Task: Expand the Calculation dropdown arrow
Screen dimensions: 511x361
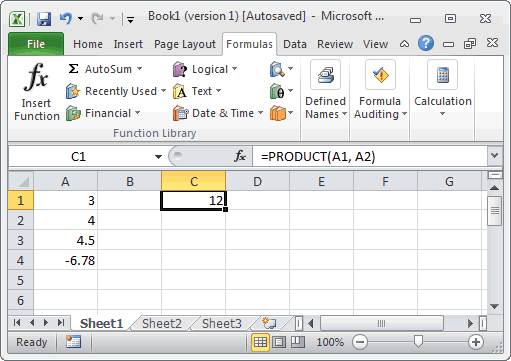Action: tap(442, 114)
